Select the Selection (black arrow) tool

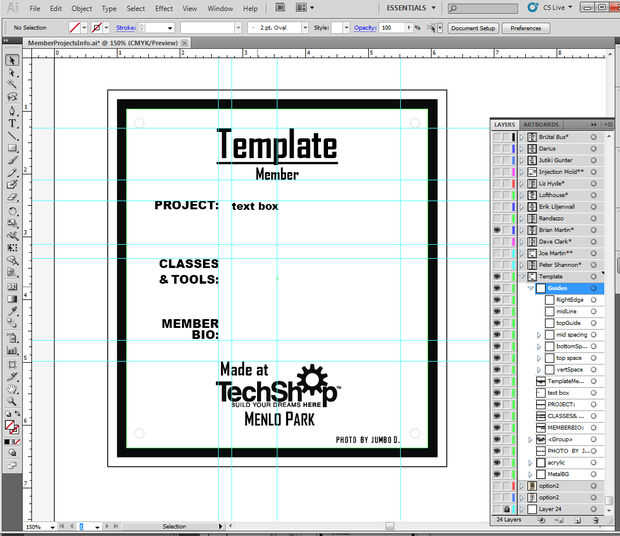(12, 60)
